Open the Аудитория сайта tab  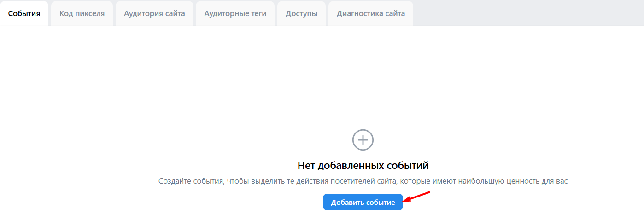pyautogui.click(x=154, y=13)
